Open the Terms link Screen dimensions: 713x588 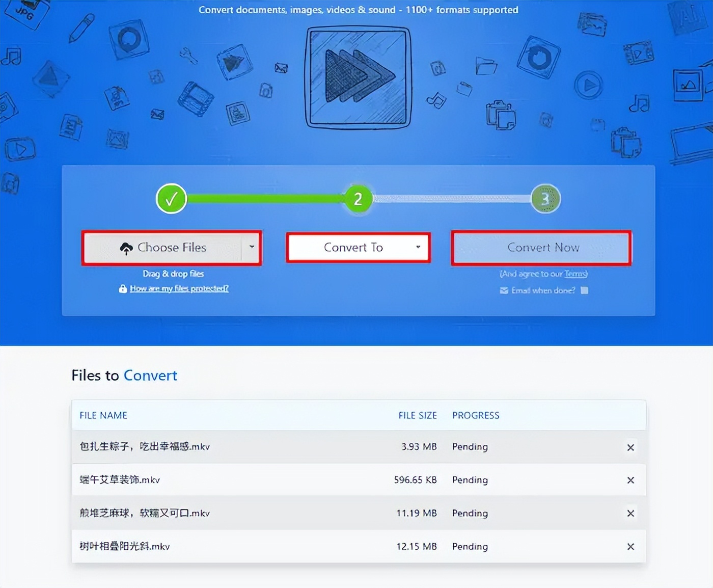[x=574, y=274]
